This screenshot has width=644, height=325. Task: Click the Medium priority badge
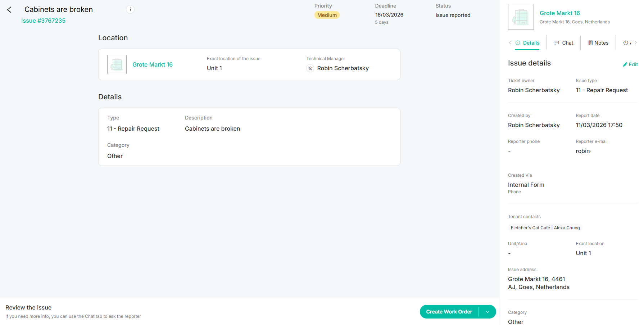327,15
